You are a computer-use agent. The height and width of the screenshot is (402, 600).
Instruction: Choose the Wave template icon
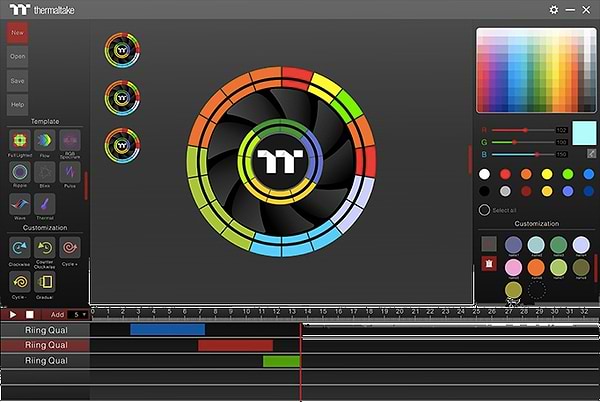19,203
